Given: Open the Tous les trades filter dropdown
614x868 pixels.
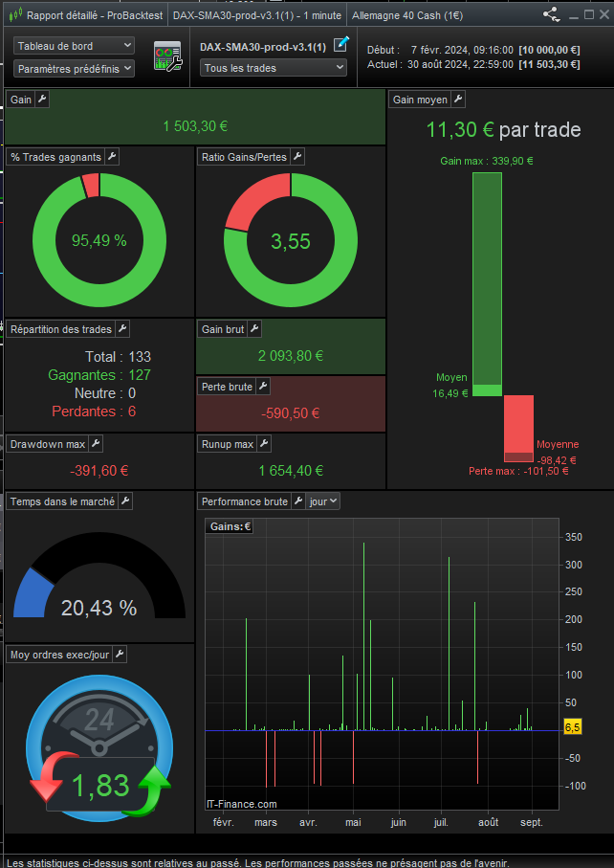Looking at the screenshot, I should pyautogui.click(x=274, y=68).
